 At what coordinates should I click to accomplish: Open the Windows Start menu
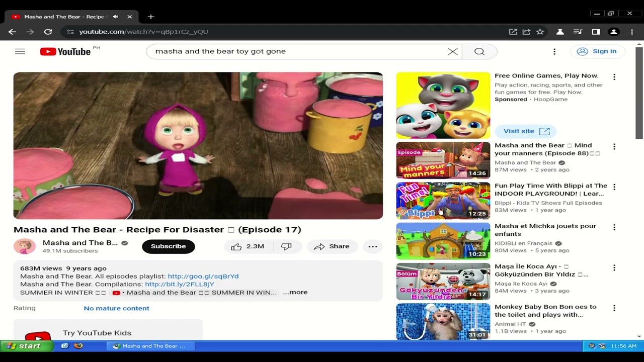[x=27, y=346]
